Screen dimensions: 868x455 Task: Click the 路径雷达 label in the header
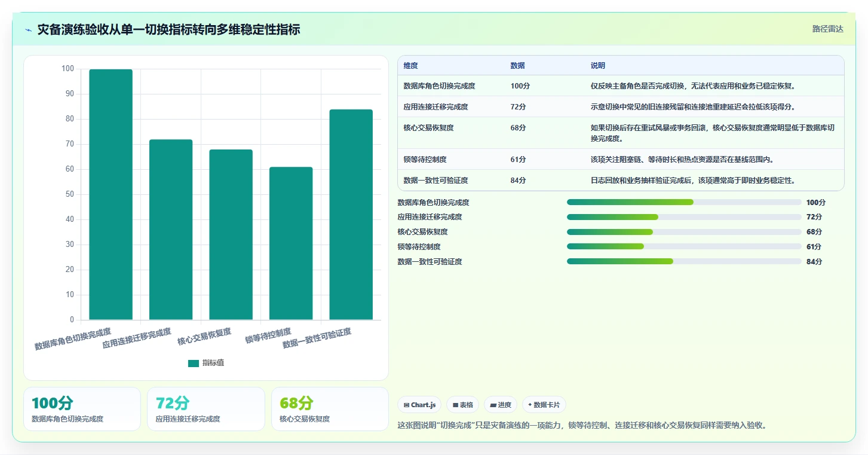tap(827, 29)
